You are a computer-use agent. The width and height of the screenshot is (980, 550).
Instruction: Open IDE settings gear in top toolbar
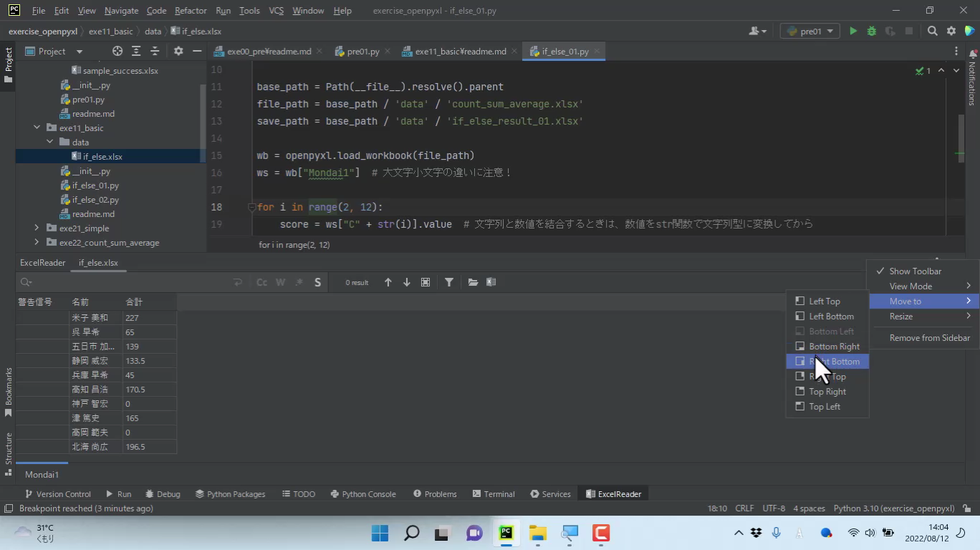[951, 32]
